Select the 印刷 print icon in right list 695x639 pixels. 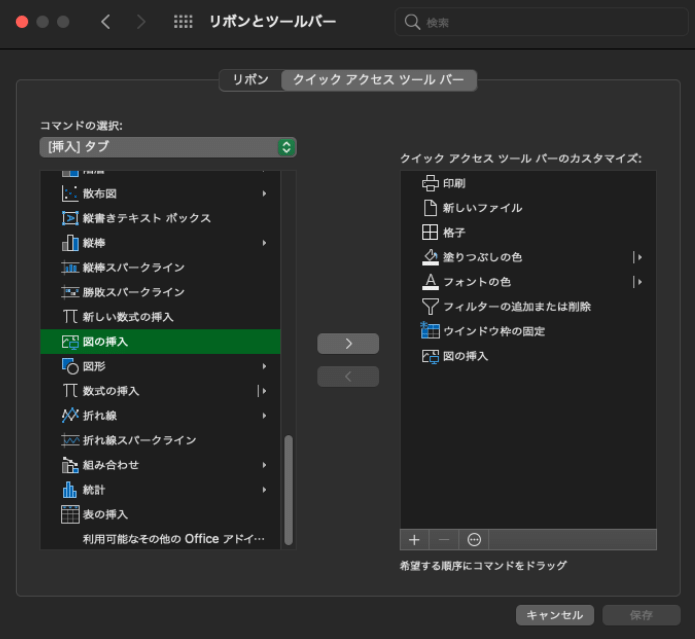[430, 183]
